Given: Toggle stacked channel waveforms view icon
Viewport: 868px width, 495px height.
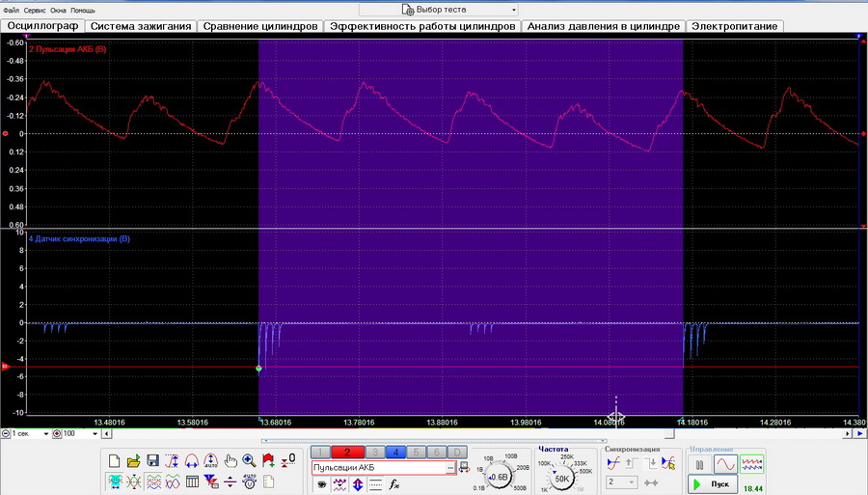Looking at the screenshot, I should pyautogui.click(x=153, y=481).
